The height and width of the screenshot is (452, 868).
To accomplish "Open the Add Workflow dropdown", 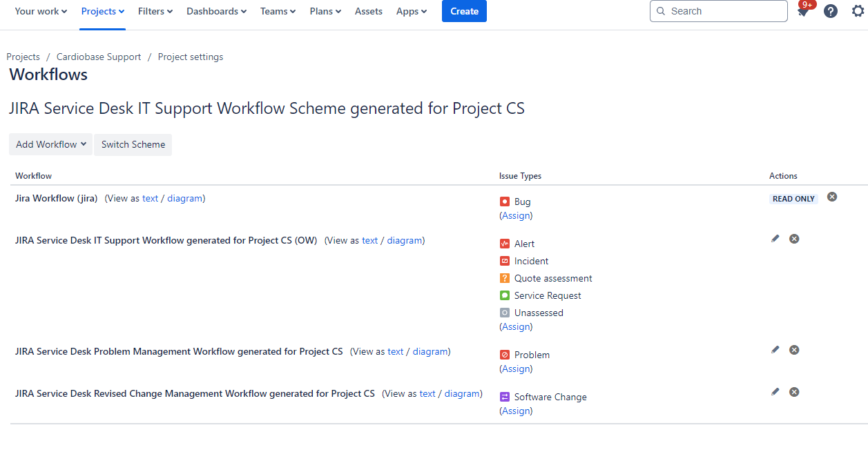I will pyautogui.click(x=50, y=144).
